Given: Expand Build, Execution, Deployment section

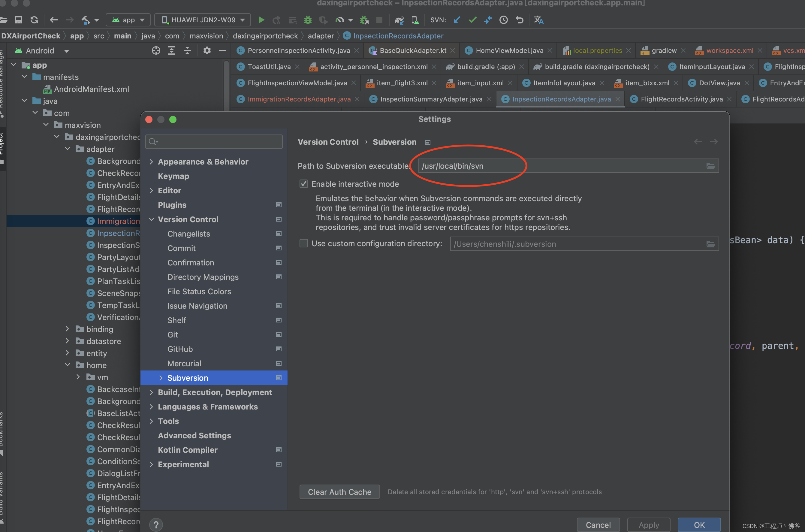Looking at the screenshot, I should [151, 392].
